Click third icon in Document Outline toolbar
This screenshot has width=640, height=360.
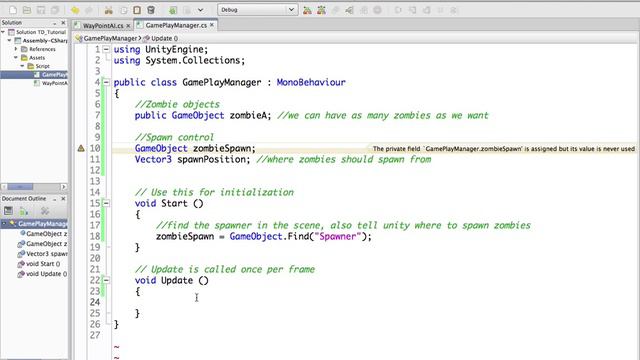pyautogui.click(x=45, y=211)
